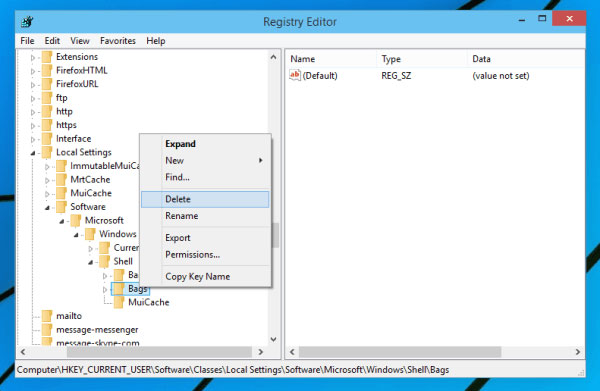Screen dimensions: 600x391
Task: Click the Microsoft folder icon
Action: (x=76, y=221)
